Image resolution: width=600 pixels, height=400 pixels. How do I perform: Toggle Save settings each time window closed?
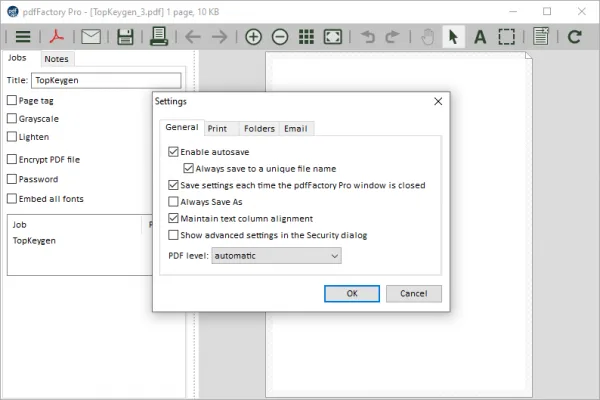tap(173, 185)
